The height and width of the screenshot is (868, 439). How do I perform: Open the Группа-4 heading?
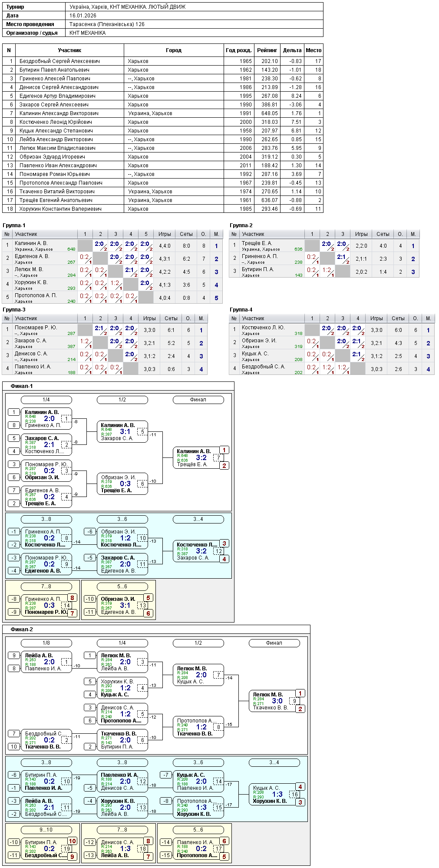tap(241, 309)
